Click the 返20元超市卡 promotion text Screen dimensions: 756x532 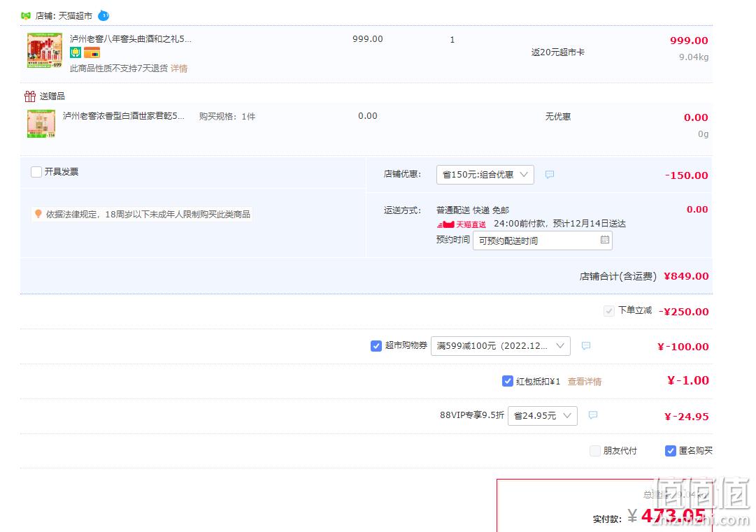pos(558,52)
